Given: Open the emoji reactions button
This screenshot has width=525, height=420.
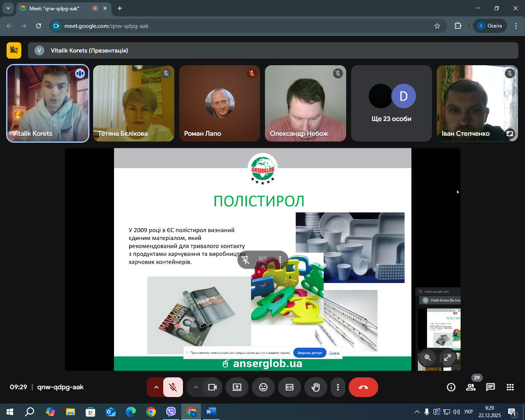Looking at the screenshot, I should coord(263,387).
